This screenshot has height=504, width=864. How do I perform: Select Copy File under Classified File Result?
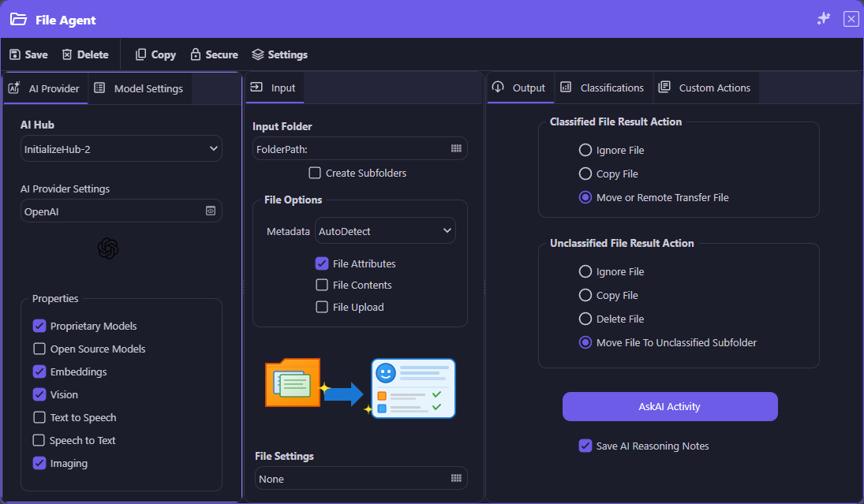pos(585,174)
